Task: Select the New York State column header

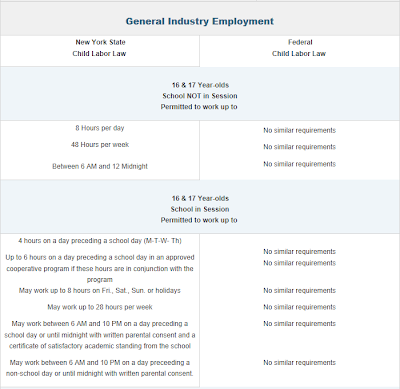Action: pos(100,48)
